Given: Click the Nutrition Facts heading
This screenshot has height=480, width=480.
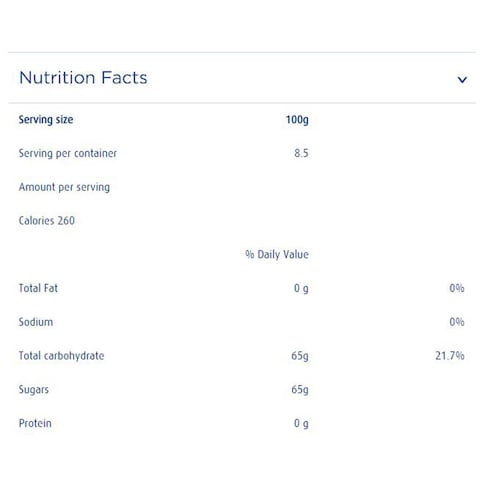Looking at the screenshot, I should click(83, 78).
